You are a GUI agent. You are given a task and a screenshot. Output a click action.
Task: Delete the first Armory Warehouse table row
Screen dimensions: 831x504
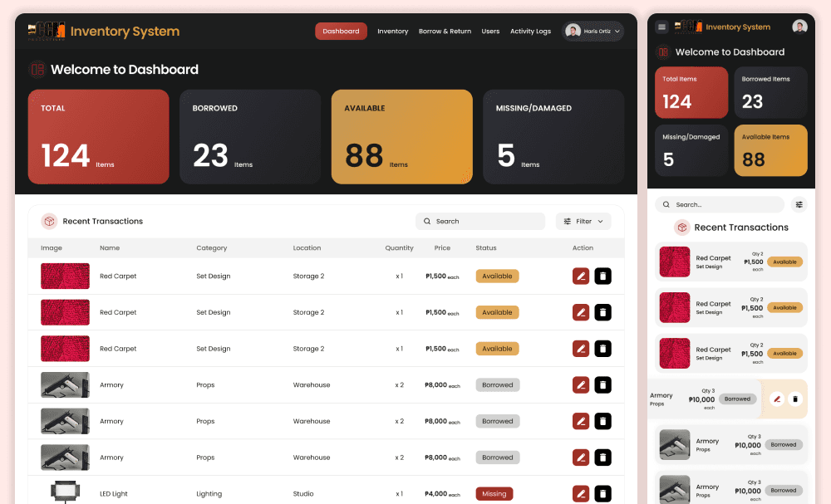pyautogui.click(x=602, y=385)
